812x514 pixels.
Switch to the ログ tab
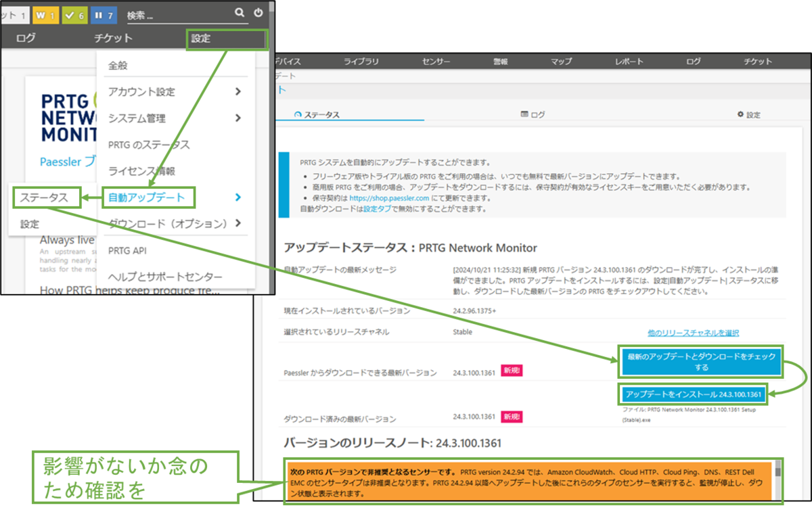tap(533, 114)
